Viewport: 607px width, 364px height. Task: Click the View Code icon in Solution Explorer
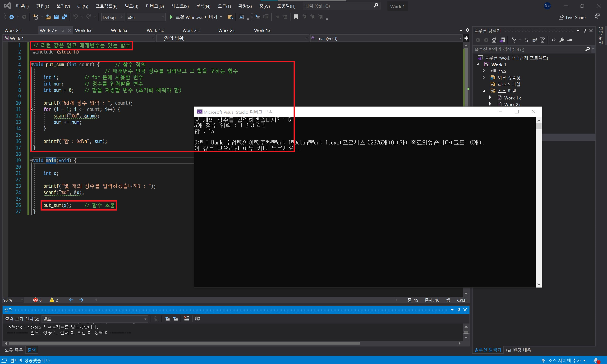point(553,40)
